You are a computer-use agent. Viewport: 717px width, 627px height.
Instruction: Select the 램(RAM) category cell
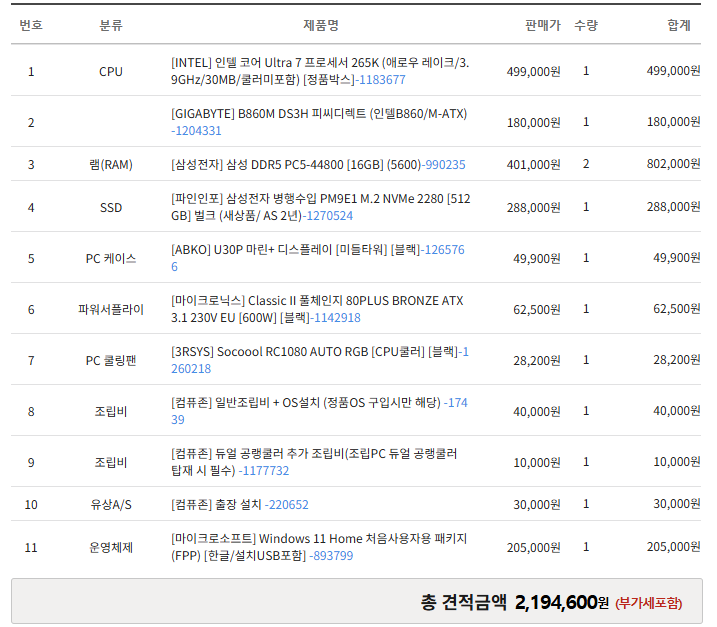[x=111, y=165]
